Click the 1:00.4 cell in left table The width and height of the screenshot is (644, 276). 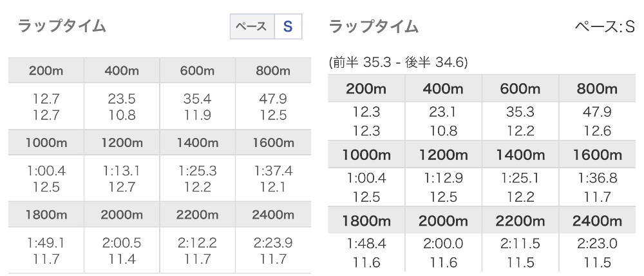pos(46,171)
